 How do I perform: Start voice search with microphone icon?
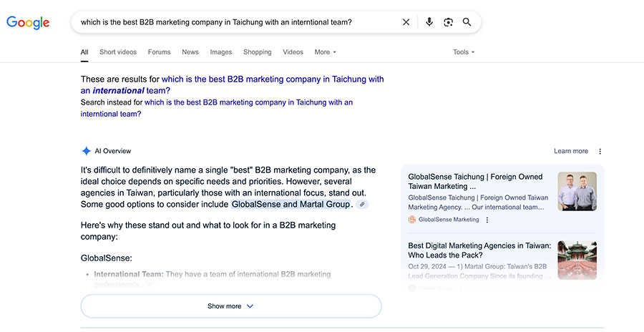429,22
